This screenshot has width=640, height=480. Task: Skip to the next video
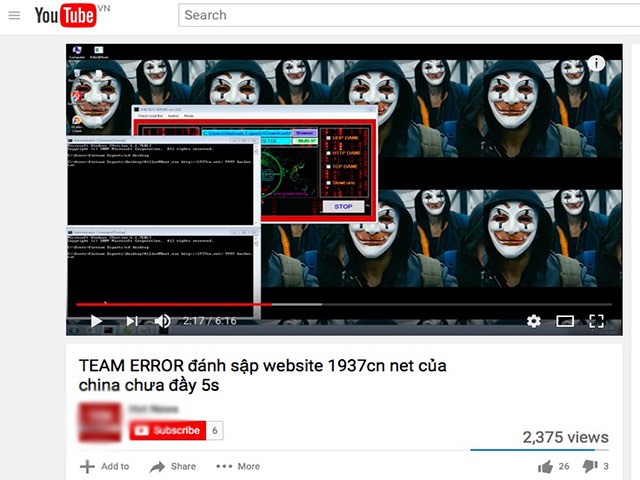coord(131,321)
